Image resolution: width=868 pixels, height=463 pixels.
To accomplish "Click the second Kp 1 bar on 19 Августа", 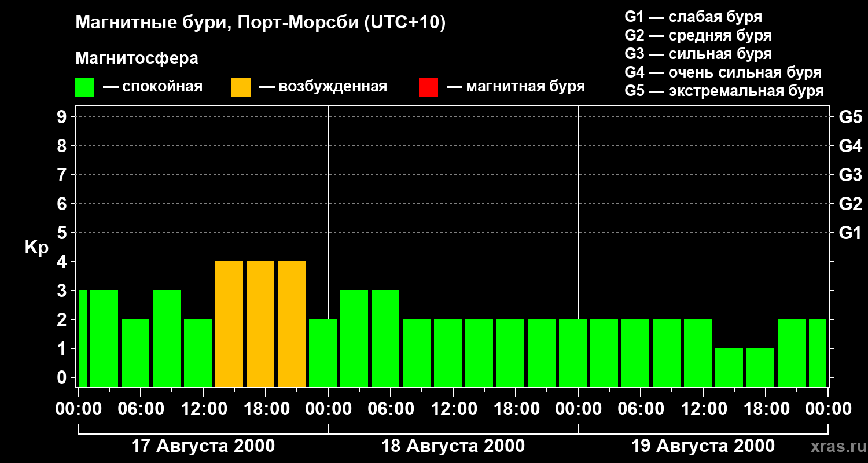I will click(x=760, y=367).
